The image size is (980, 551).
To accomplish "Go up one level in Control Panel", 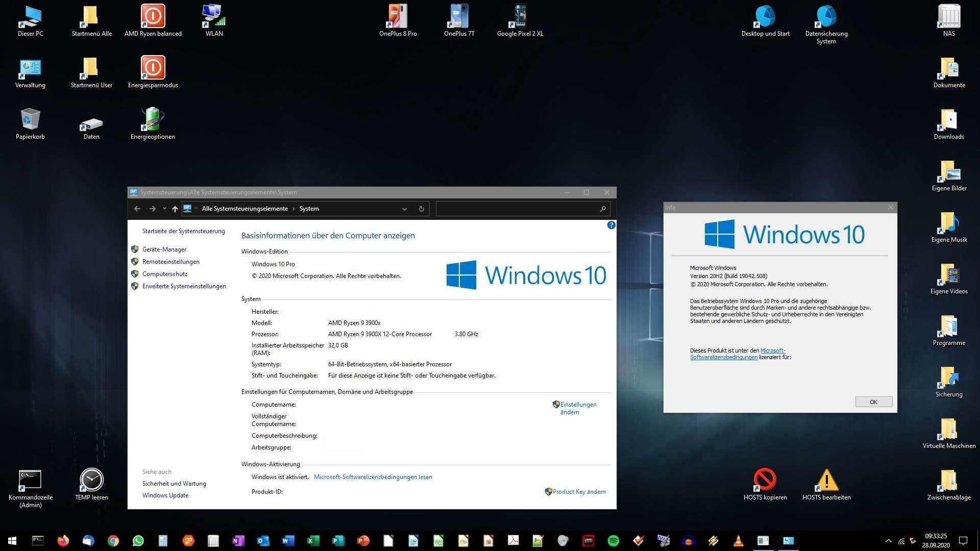I will click(x=175, y=209).
